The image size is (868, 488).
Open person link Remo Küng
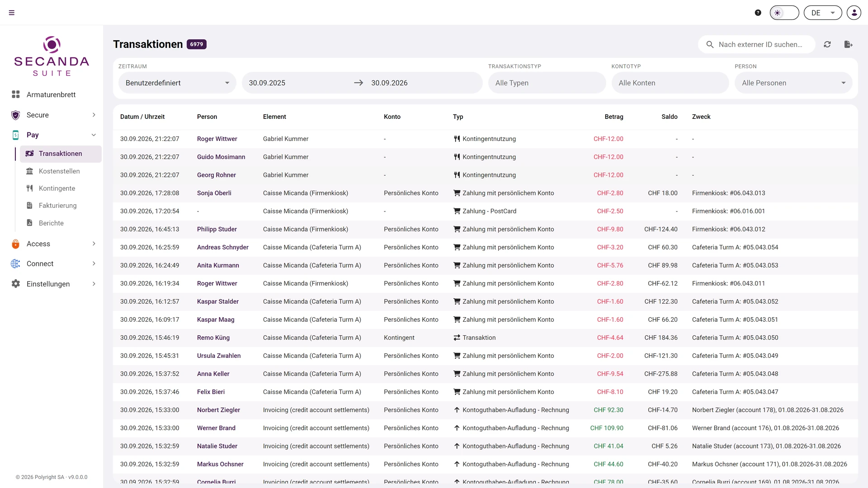point(213,338)
